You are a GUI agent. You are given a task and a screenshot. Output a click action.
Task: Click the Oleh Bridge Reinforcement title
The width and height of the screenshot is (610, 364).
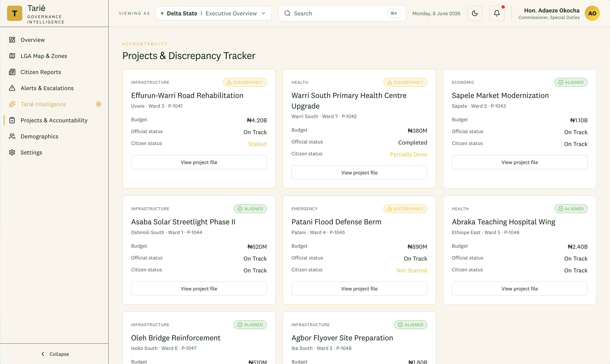pos(176,338)
